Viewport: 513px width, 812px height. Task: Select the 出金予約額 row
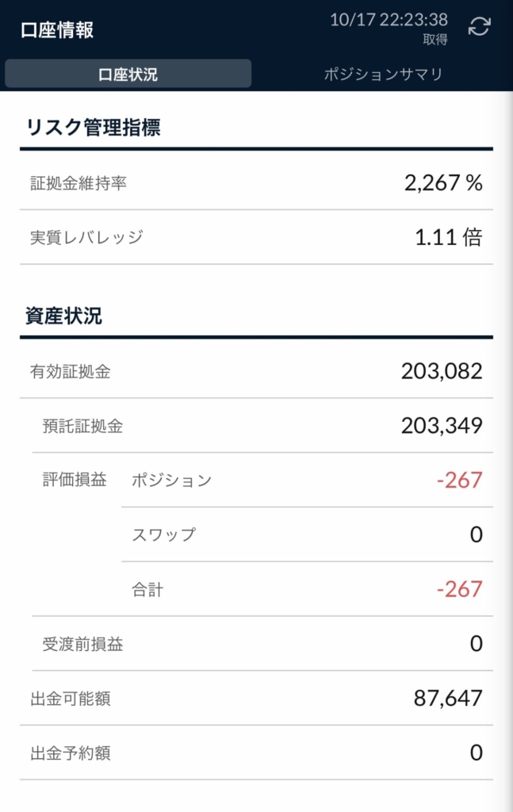(256, 753)
